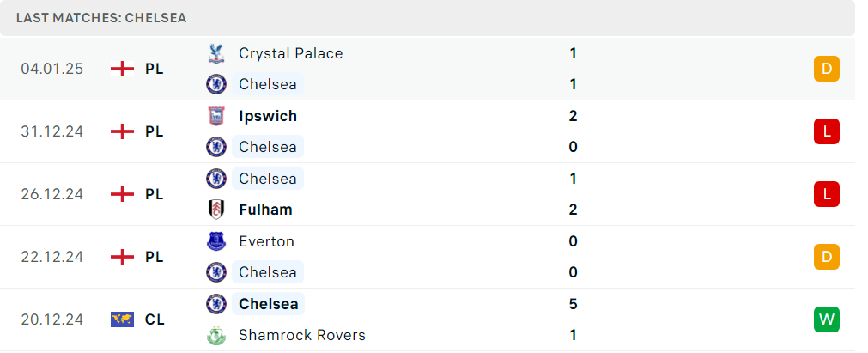Click the Ipswich club crest icon
The height and width of the screenshot is (353, 868).
coord(215,116)
